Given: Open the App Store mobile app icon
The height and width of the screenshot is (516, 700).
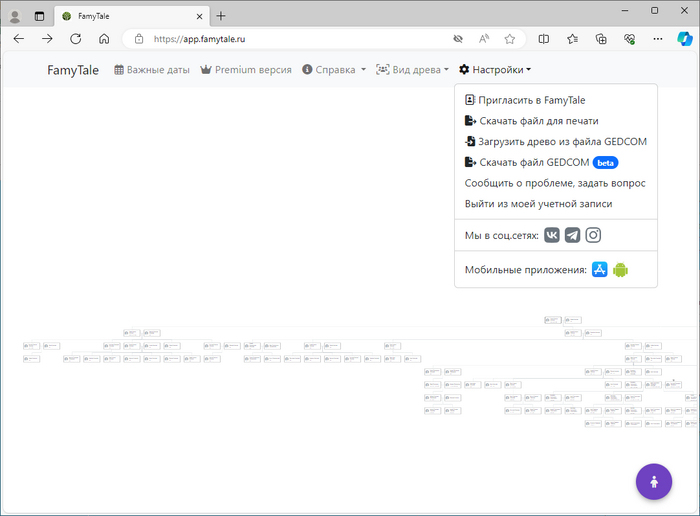Looking at the screenshot, I should tap(600, 270).
